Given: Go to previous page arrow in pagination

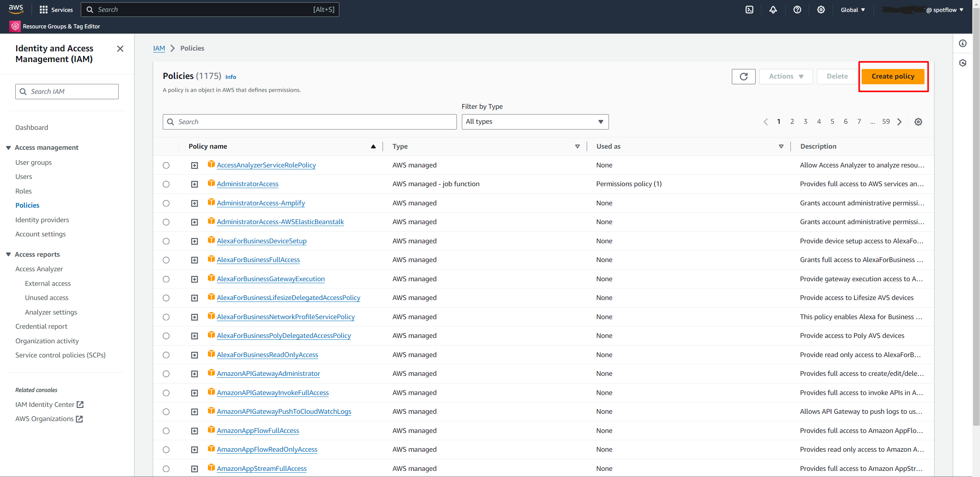Looking at the screenshot, I should pos(766,122).
